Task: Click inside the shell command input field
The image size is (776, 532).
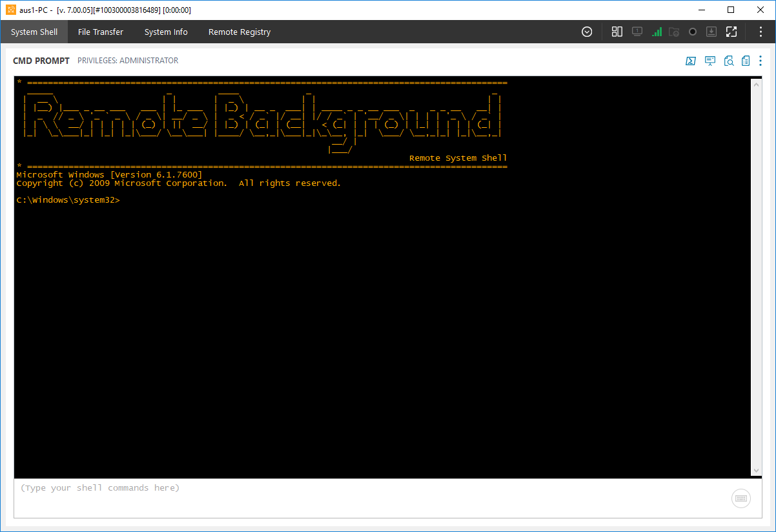Action: click(258, 488)
